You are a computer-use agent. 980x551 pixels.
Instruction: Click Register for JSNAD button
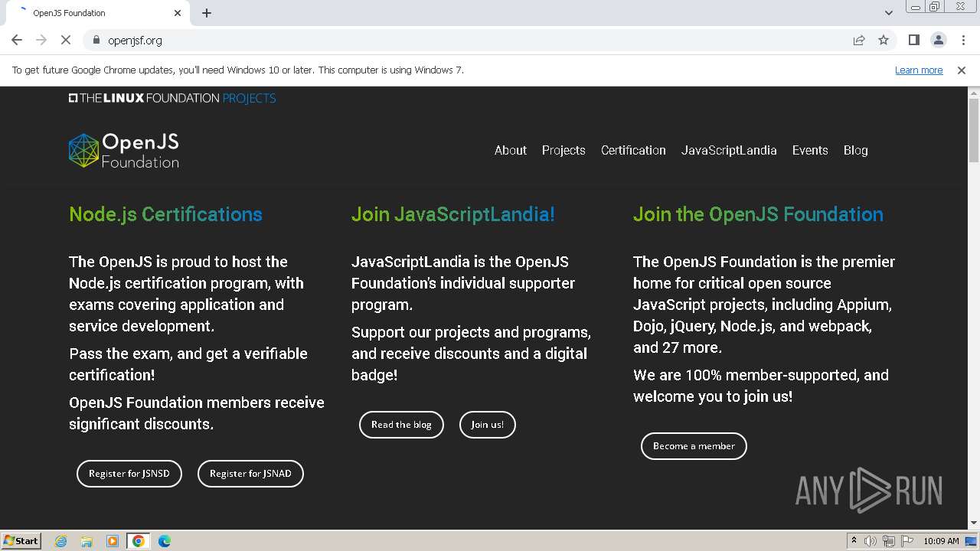(250, 474)
